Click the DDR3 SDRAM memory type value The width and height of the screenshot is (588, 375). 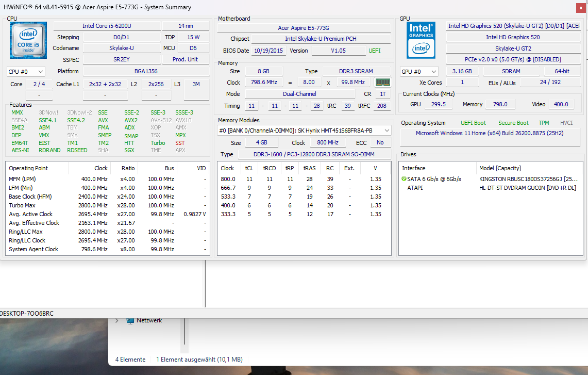[x=356, y=71]
